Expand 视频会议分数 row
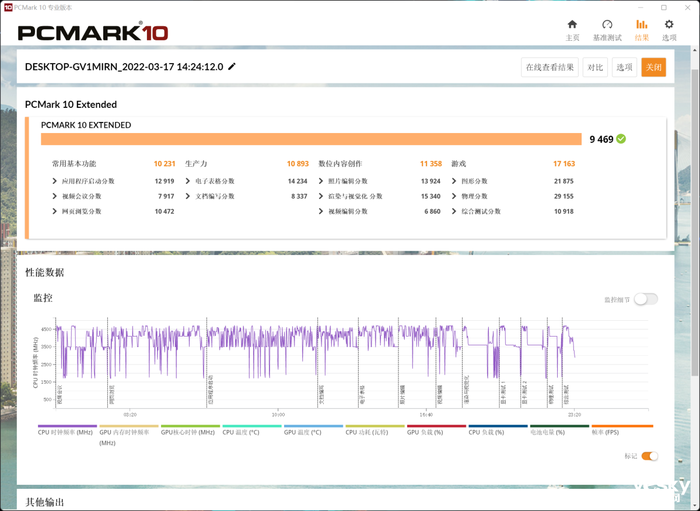 [54, 196]
